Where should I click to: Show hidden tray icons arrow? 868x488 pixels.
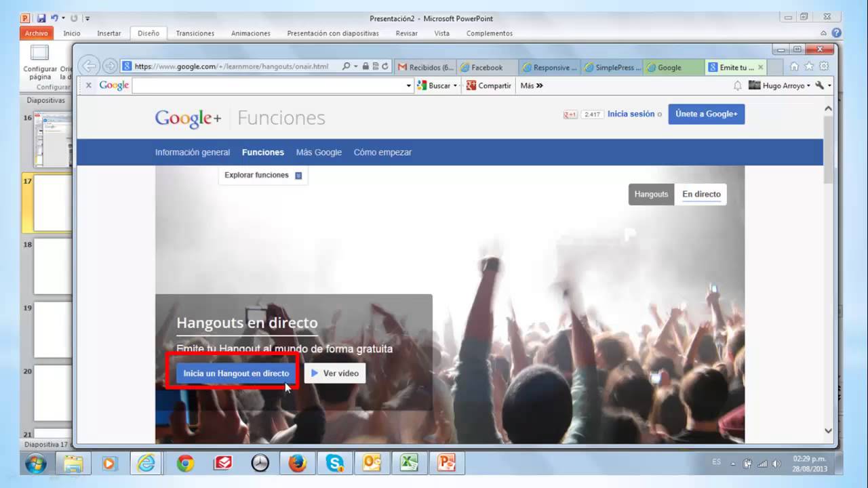coord(732,464)
